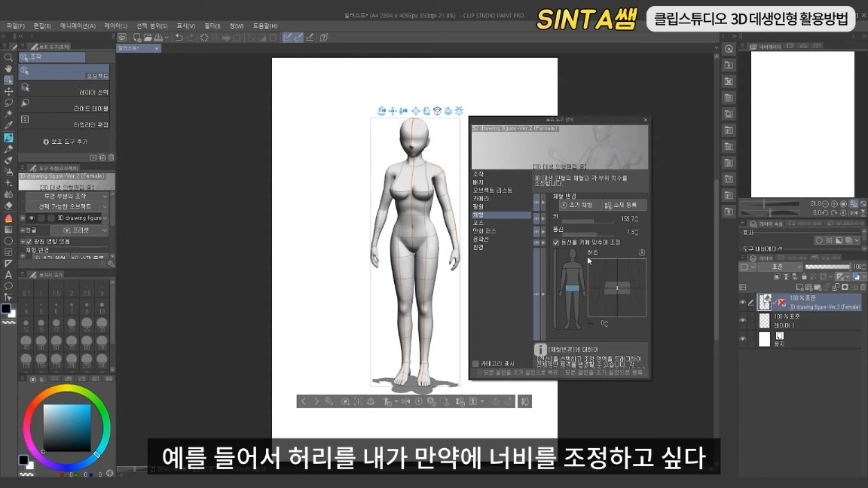Hide 레이어 1 with its eye icon

(x=743, y=320)
